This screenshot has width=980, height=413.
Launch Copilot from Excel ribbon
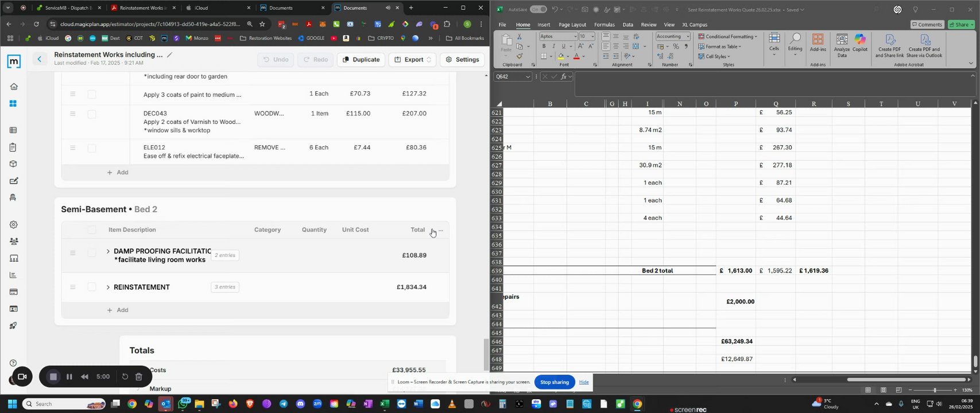click(x=860, y=42)
